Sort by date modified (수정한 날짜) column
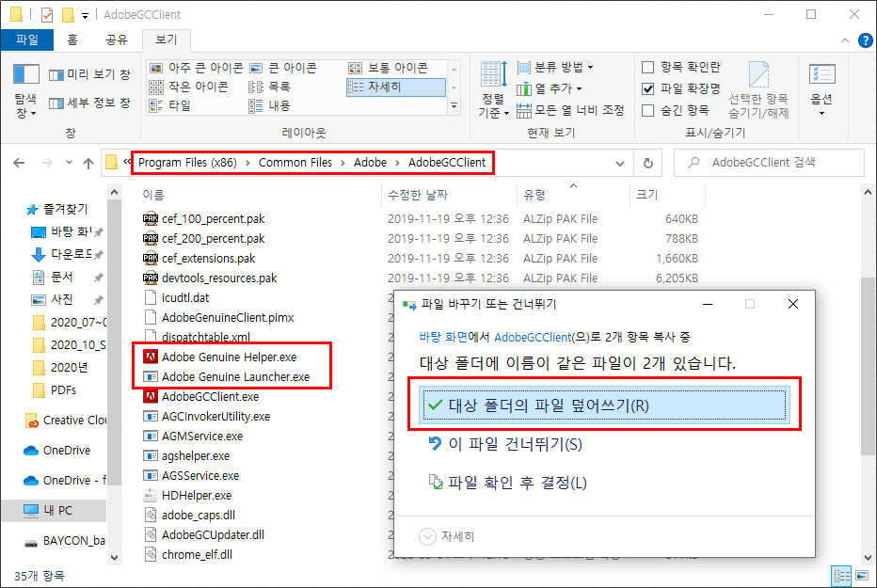Screen dimensions: 877x588 coord(418,195)
